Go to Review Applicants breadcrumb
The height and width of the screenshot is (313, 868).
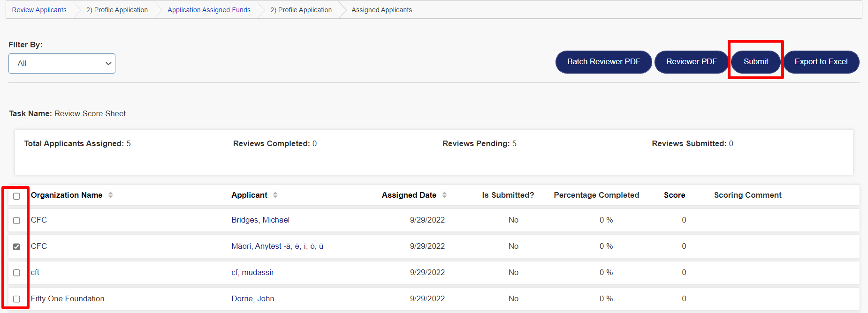(39, 10)
